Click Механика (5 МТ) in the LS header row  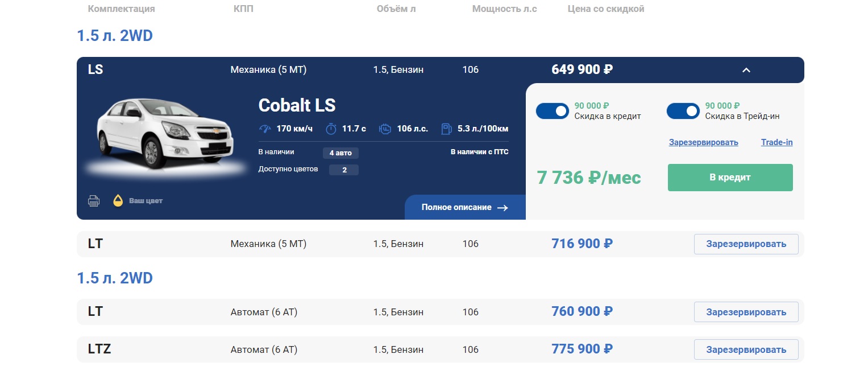tap(268, 70)
